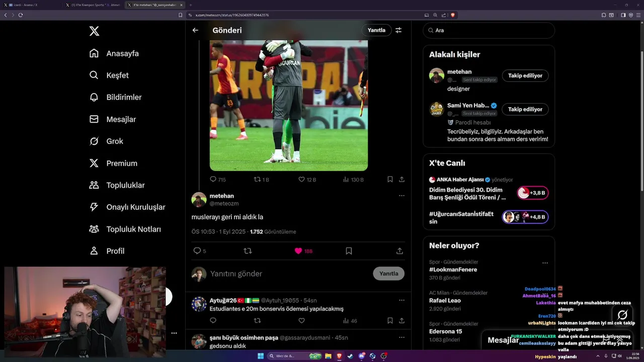Open Discord from the taskbar
This screenshot has height=362, width=644.
[361, 356]
